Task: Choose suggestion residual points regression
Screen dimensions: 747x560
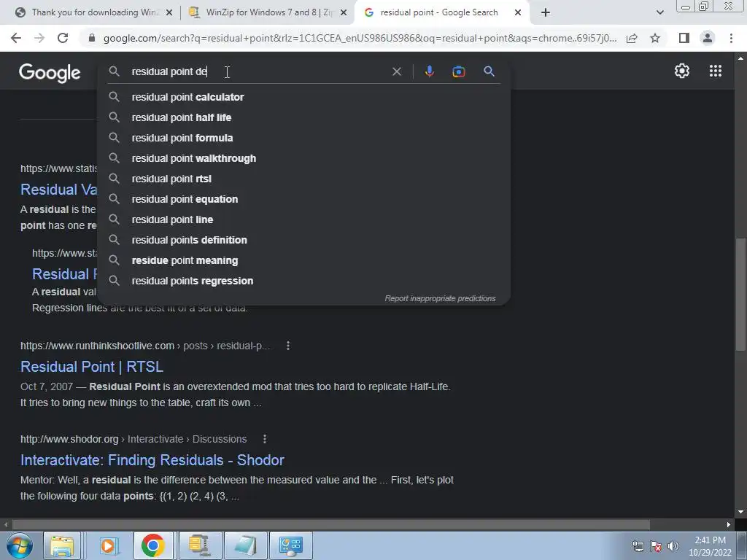Action: tap(304, 281)
